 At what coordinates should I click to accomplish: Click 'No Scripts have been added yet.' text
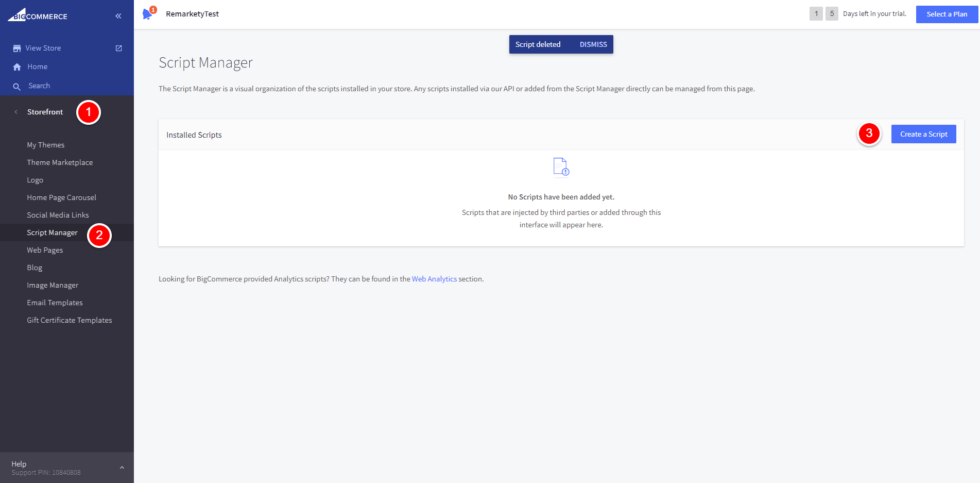click(561, 197)
